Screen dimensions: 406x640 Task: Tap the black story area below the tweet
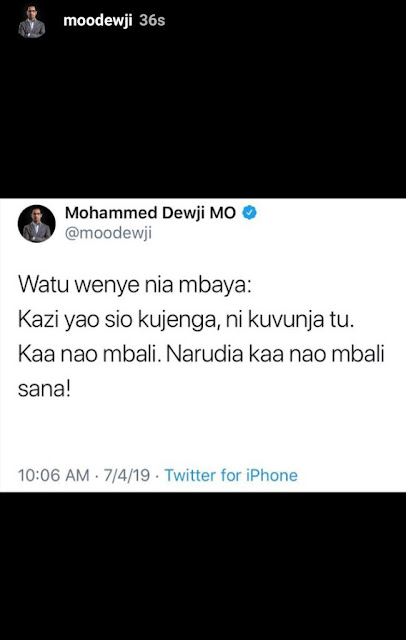[x=203, y=566]
